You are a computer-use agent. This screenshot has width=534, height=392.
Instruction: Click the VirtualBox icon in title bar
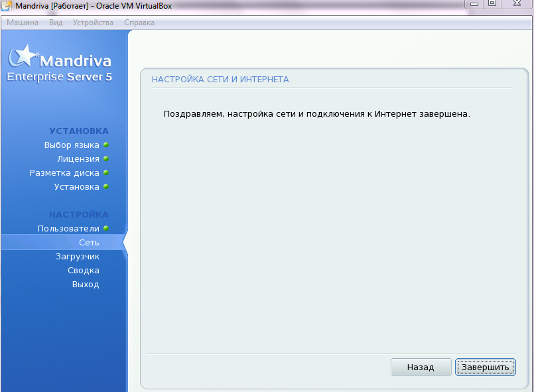[7, 6]
